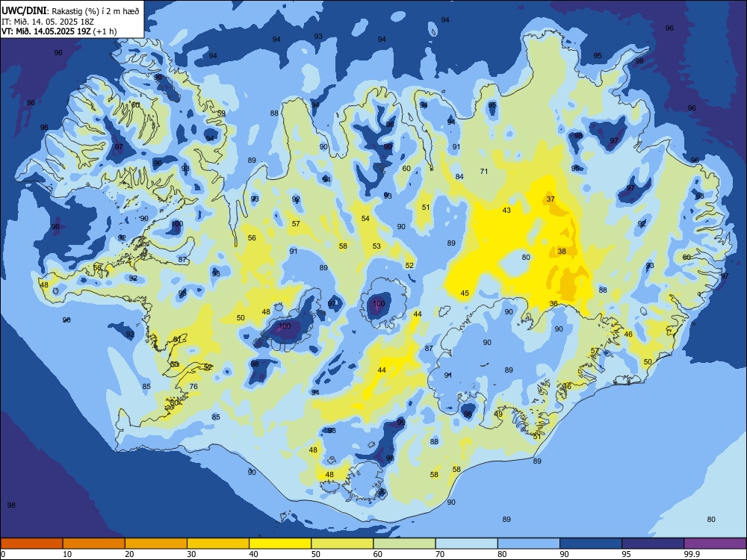Click the 0–10 dark orange legend swatch
The height and width of the screenshot is (560, 747).
pyautogui.click(x=31, y=544)
